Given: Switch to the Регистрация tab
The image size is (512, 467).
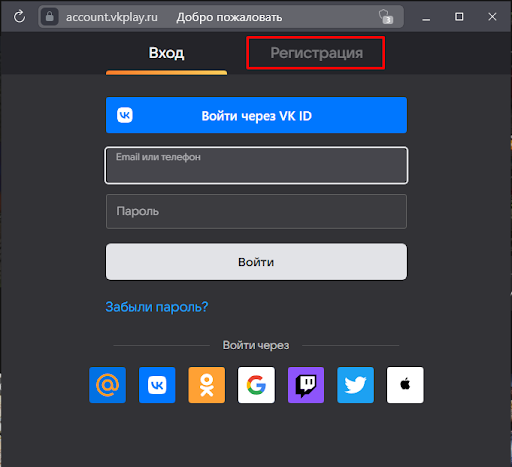Looking at the screenshot, I should (316, 53).
